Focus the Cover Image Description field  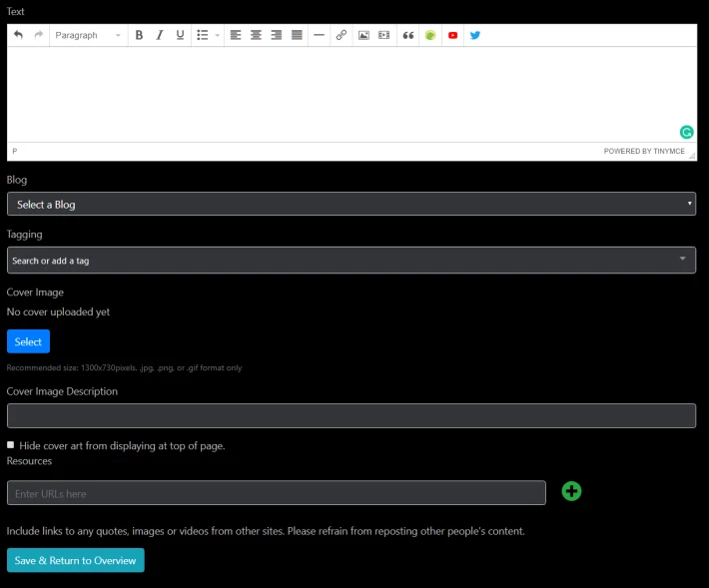coord(352,416)
